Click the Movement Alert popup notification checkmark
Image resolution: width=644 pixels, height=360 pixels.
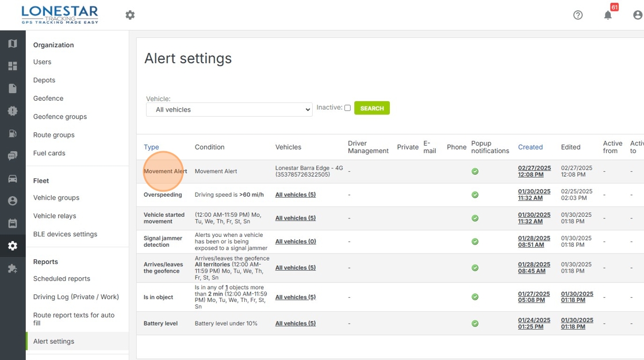pos(475,171)
